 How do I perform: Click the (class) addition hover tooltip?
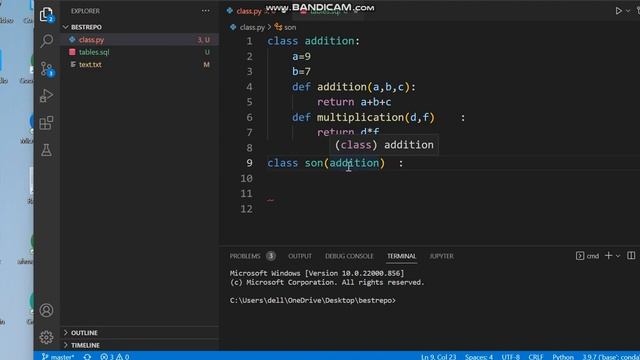coord(384,145)
